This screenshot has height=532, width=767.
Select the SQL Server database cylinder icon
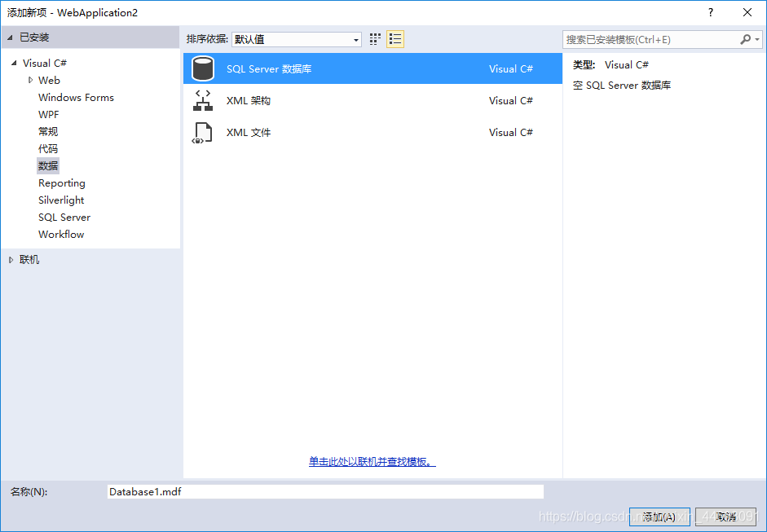pos(203,68)
